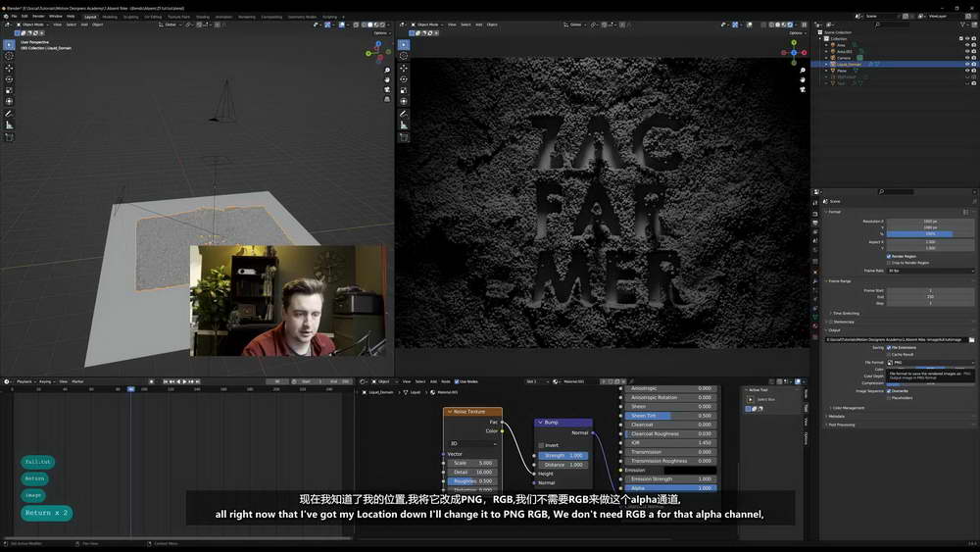Viewport: 980px width, 552px height.
Task: Click the Format panel presets icon
Action: tap(965, 212)
